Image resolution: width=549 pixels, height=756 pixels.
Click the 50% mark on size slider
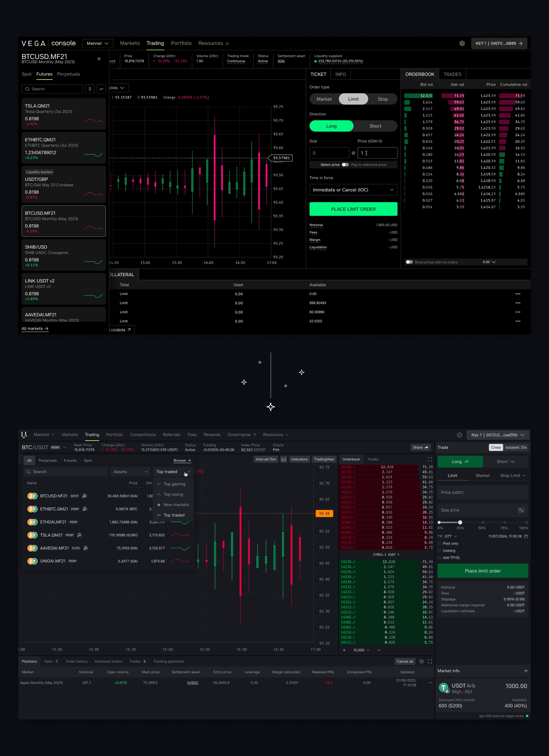click(x=483, y=522)
